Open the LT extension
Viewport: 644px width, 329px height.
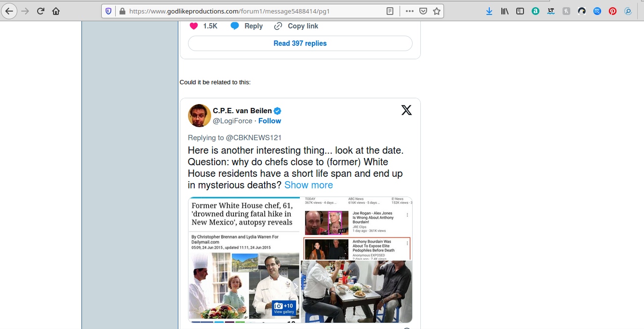[551, 11]
